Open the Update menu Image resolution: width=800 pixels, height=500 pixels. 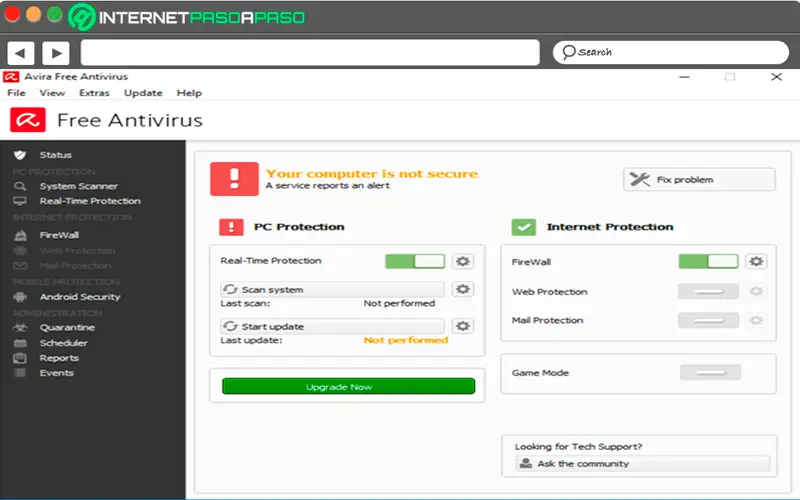pyautogui.click(x=143, y=93)
